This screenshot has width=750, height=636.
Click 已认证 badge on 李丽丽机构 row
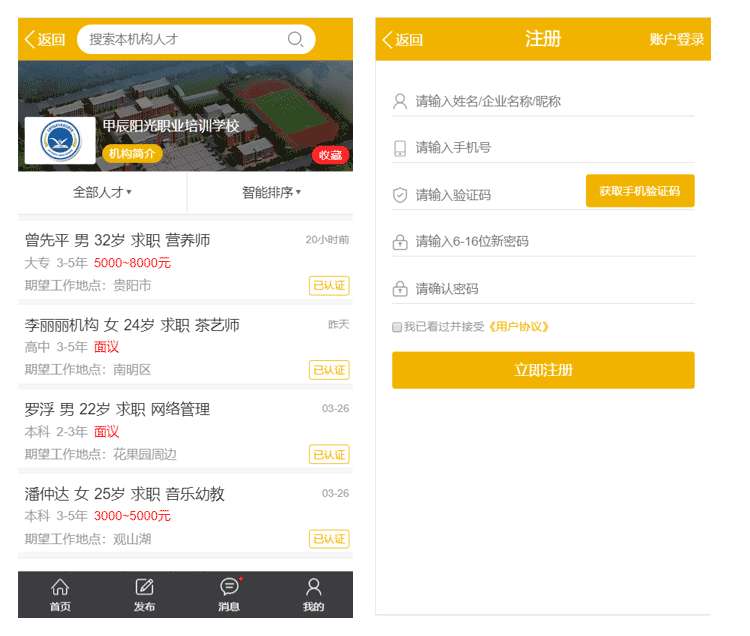329,370
